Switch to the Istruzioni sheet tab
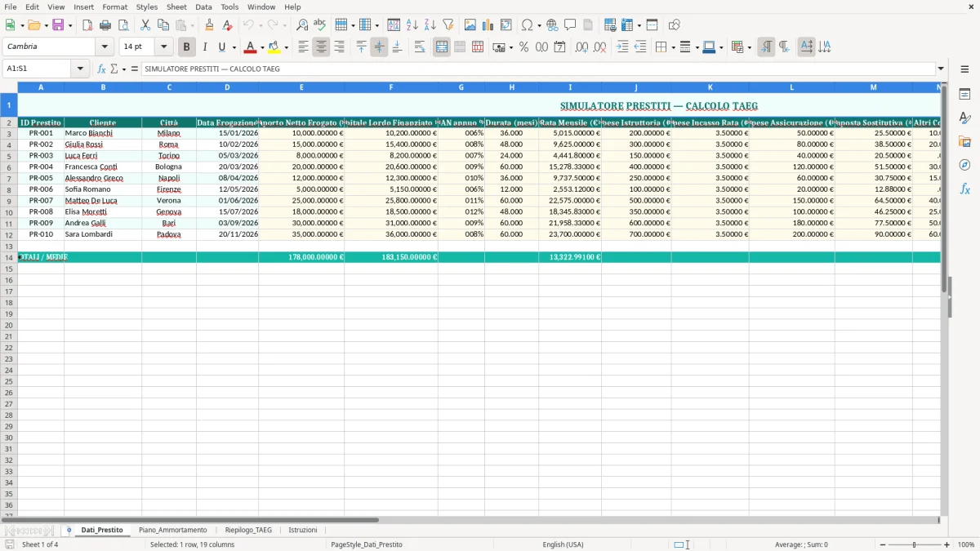Screen dimensions: 980x551 click(302, 531)
